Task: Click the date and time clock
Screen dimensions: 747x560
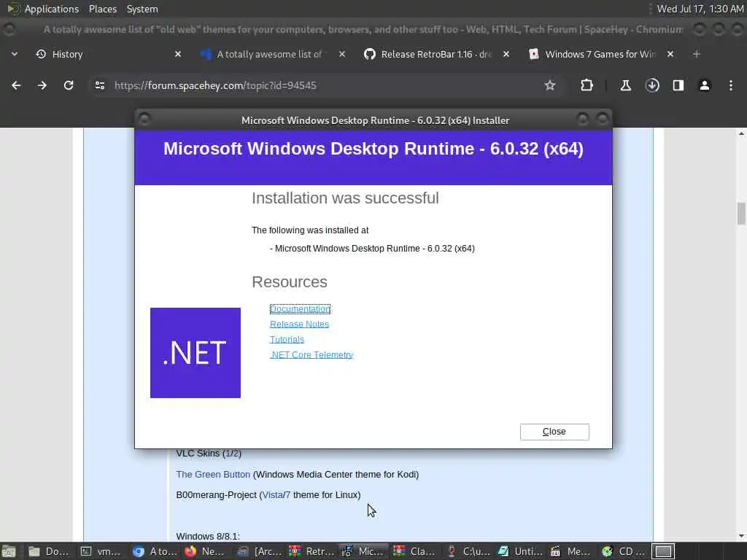Action: pyautogui.click(x=700, y=9)
